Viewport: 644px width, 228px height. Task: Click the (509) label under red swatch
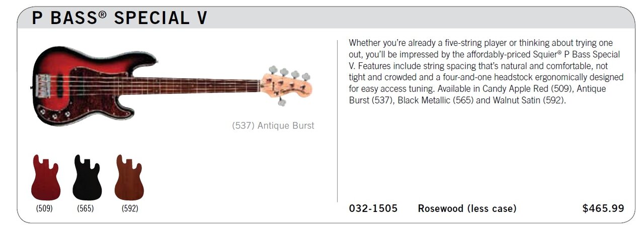pyautogui.click(x=45, y=208)
